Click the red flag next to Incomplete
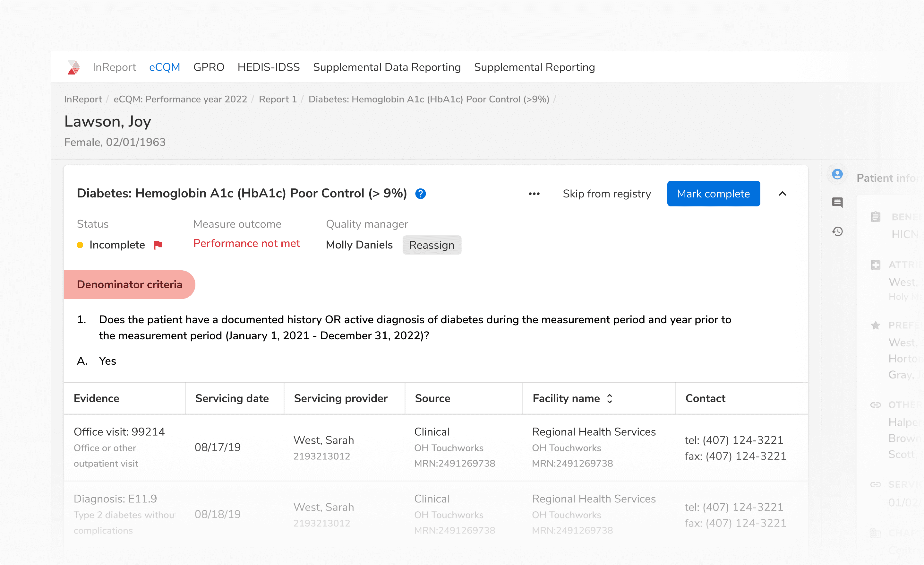 coord(158,245)
